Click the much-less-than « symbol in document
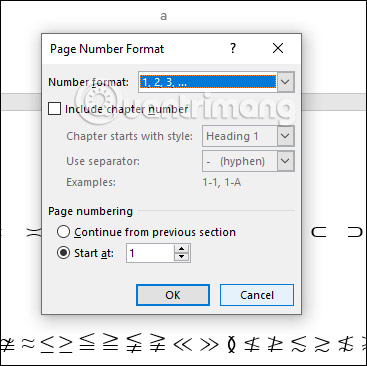The image size is (367, 366). click(184, 344)
